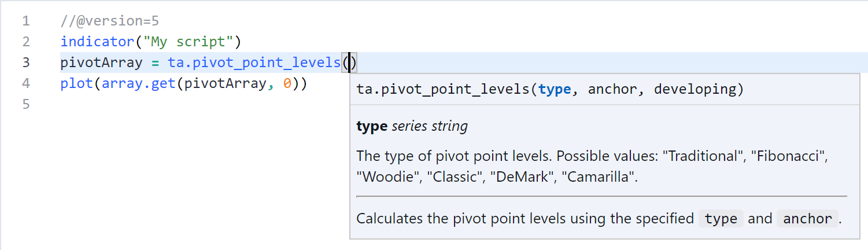Click the inline code tag 'type' in description
868x250 pixels.
point(721,219)
